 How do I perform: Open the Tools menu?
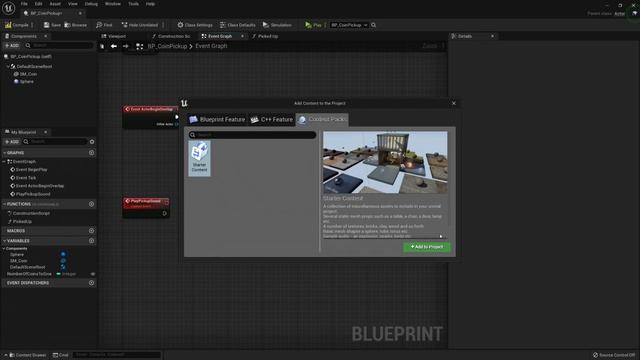pos(133,4)
